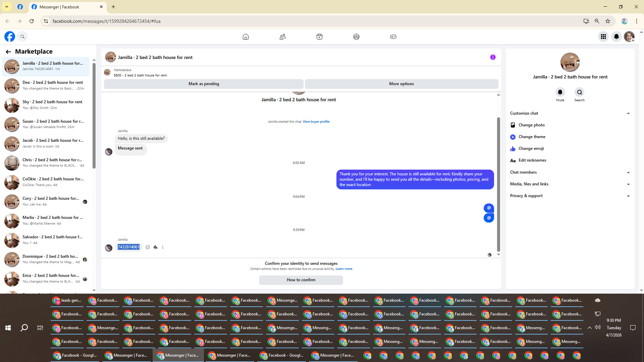
Task: Open the Gaming icon in top bar
Action: click(393, 37)
